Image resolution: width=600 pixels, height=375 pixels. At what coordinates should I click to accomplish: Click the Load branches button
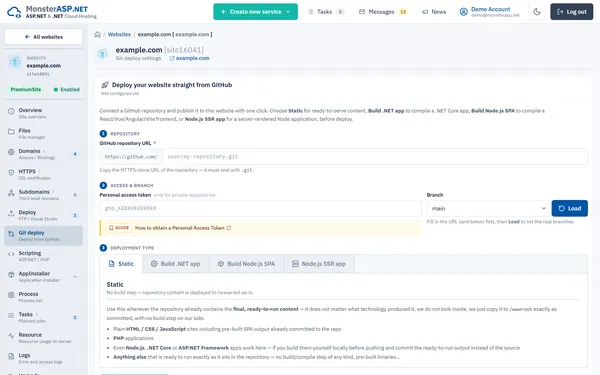[x=569, y=208]
